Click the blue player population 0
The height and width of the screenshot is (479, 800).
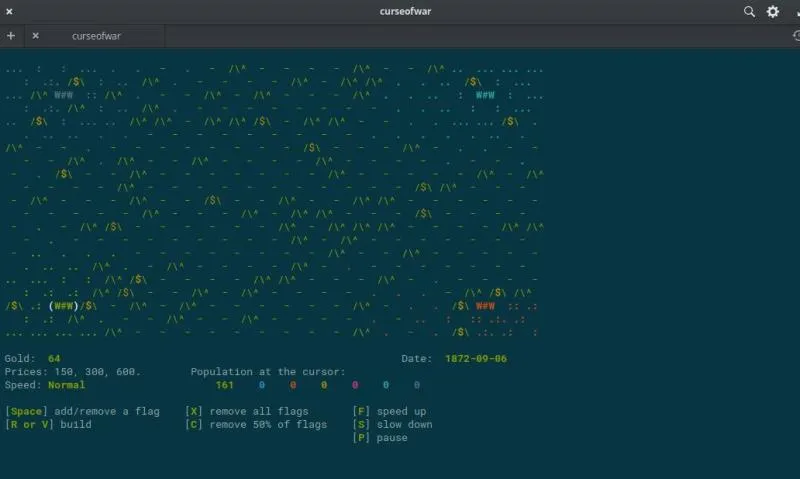[262, 385]
